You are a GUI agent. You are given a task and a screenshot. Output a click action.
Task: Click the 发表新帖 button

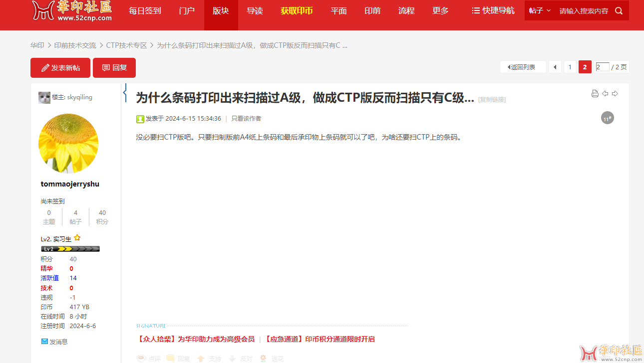pos(60,68)
